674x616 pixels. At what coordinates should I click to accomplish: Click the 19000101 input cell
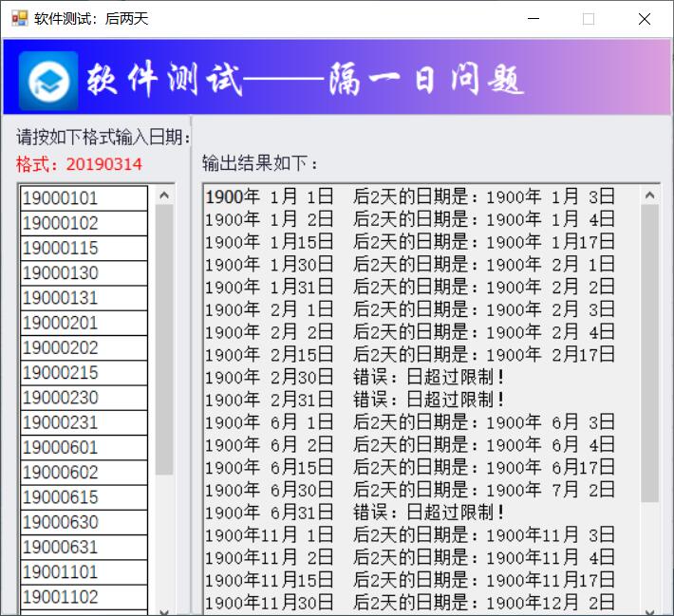click(84, 198)
